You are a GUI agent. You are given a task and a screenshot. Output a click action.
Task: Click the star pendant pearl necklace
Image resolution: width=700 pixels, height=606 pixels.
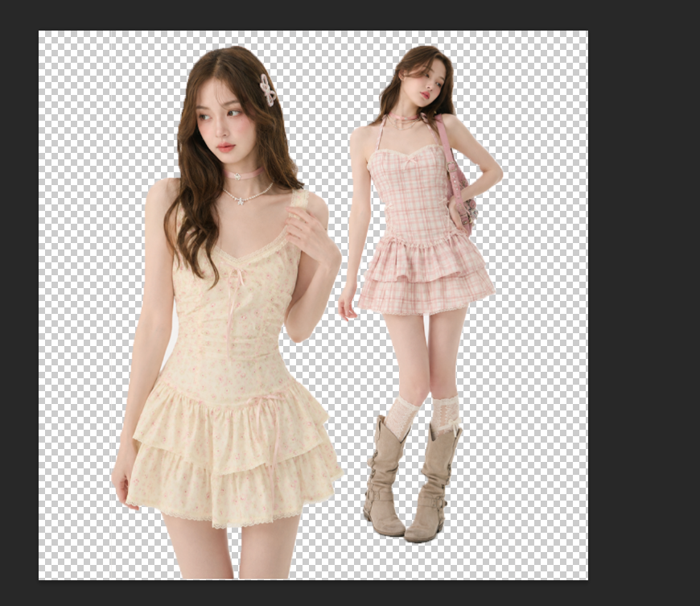point(247,195)
